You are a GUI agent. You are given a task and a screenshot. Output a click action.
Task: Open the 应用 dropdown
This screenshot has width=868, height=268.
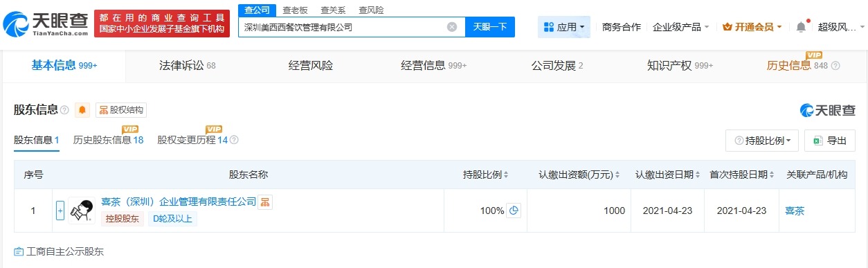[564, 27]
